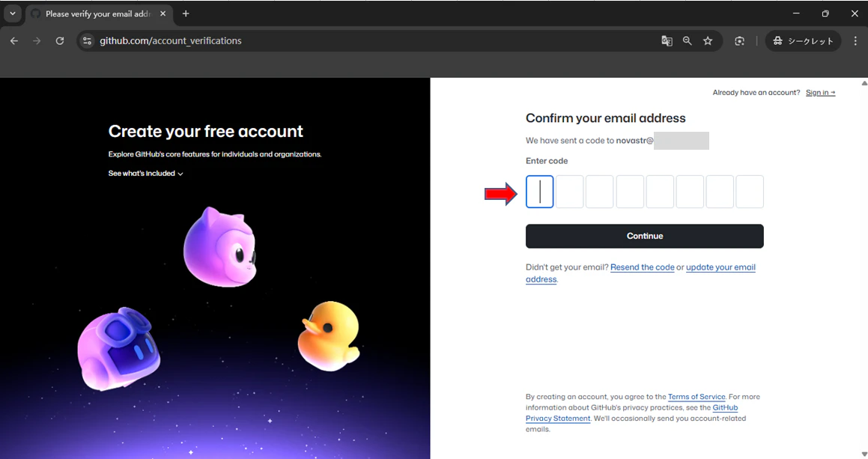Click the Google Lens search icon
Viewport: 868px width, 459px height.
tap(740, 41)
